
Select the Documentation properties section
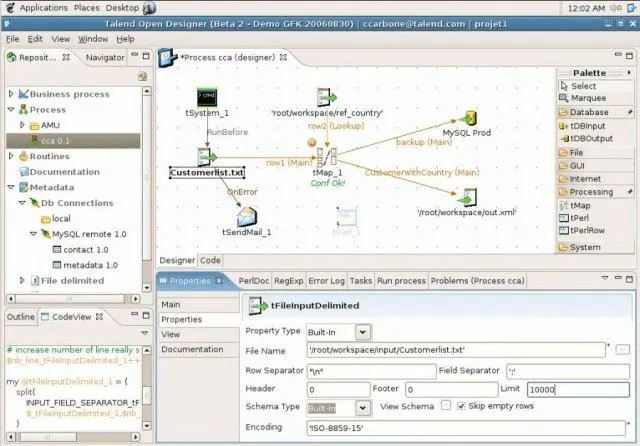[x=199, y=349]
